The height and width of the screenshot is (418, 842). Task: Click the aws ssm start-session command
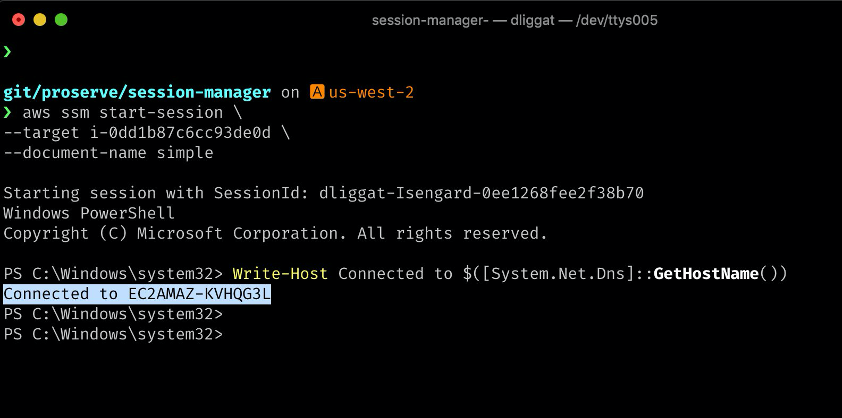[122, 113]
